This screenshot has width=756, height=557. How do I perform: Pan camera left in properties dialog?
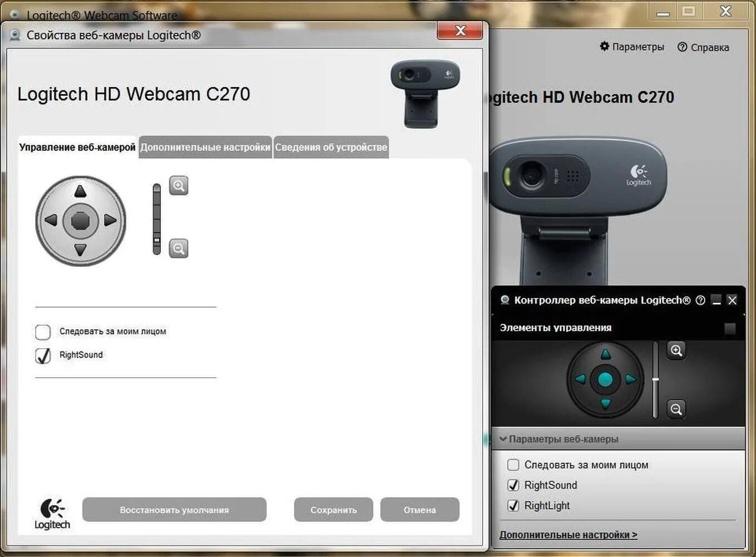click(x=51, y=221)
